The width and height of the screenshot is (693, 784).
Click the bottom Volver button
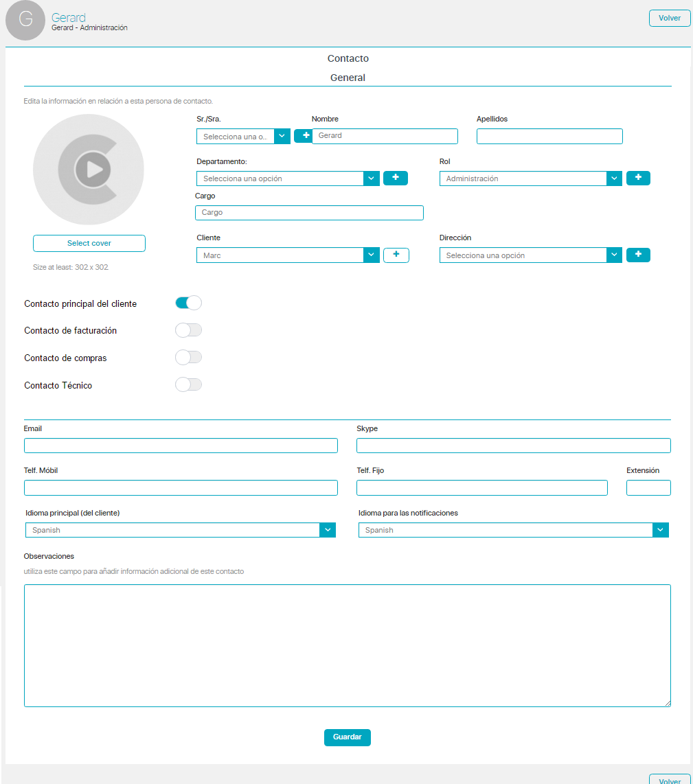[670, 781]
